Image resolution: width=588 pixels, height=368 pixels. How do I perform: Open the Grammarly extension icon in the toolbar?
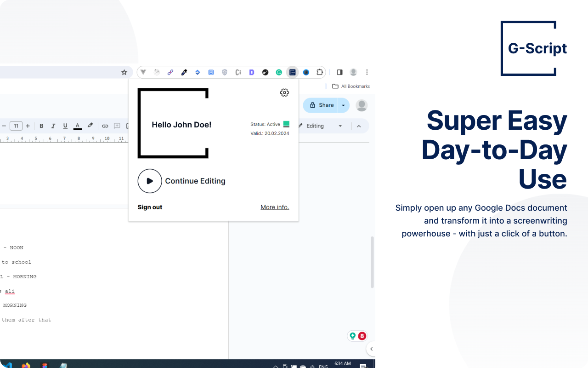click(279, 72)
